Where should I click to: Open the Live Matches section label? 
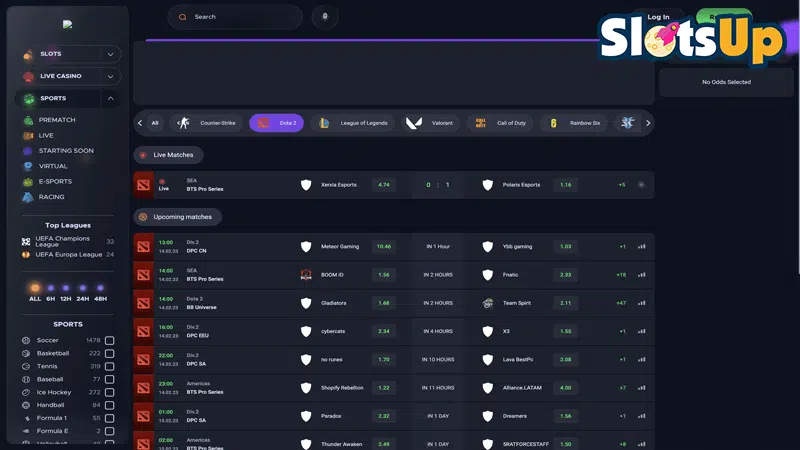pos(168,155)
